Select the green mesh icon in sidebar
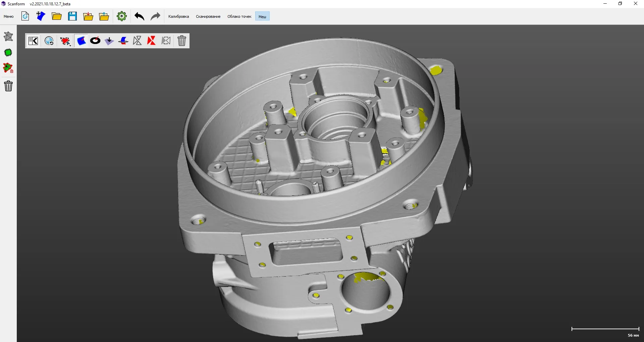Screen dimensions: 644x342 pos(8,53)
